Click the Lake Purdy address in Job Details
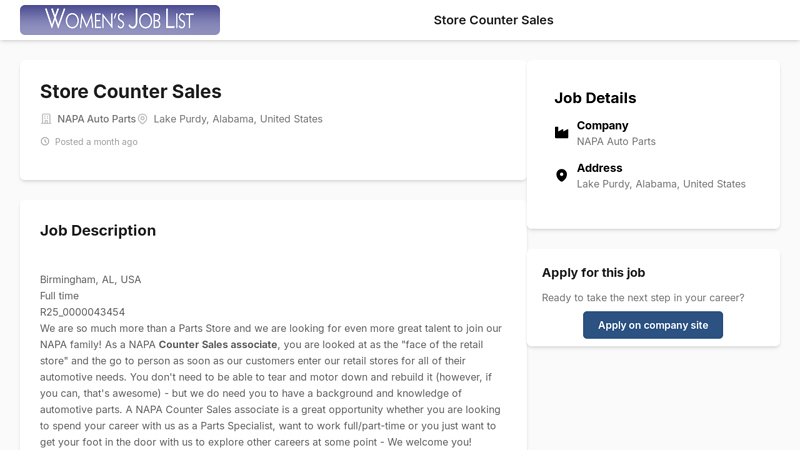The width and height of the screenshot is (800, 450). click(x=661, y=184)
